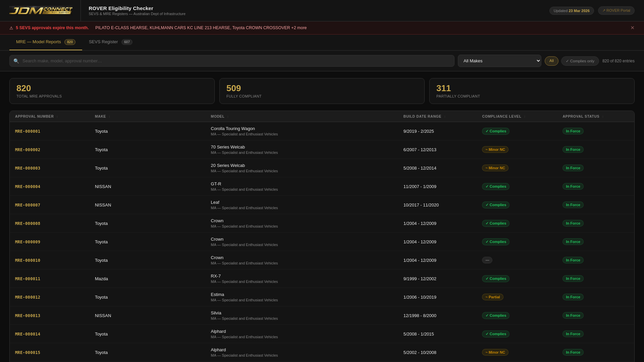Toggle the Complies only filter
The width and height of the screenshot is (644, 362).
[580, 61]
